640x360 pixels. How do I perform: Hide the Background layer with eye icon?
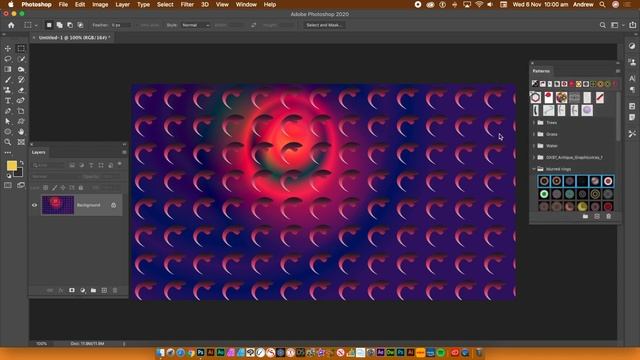[x=35, y=205]
